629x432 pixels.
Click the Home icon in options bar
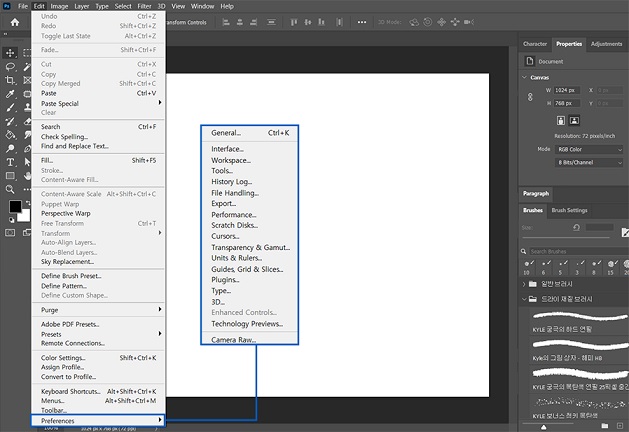[x=15, y=22]
